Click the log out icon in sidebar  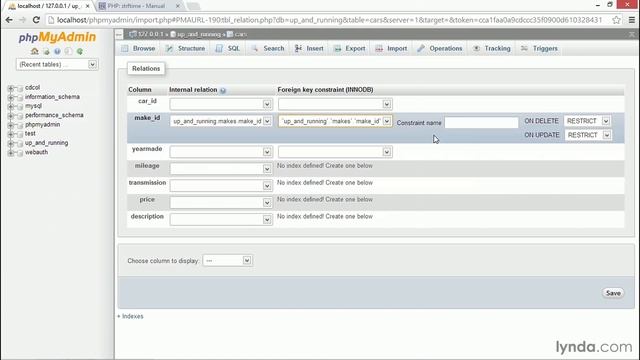(46, 51)
